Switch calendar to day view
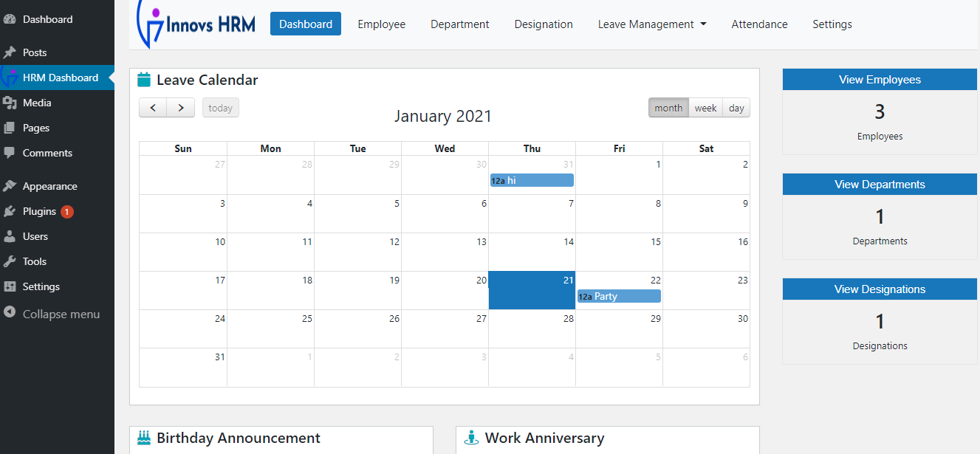Image resolution: width=980 pixels, height=454 pixels. 736,108
